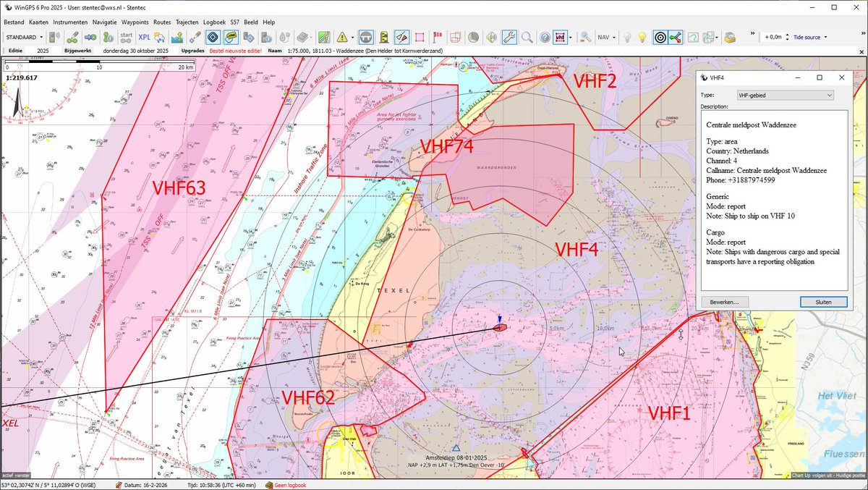Click the Bestel nieuwste editie! link
The height and width of the screenshot is (490, 868).
(235, 51)
